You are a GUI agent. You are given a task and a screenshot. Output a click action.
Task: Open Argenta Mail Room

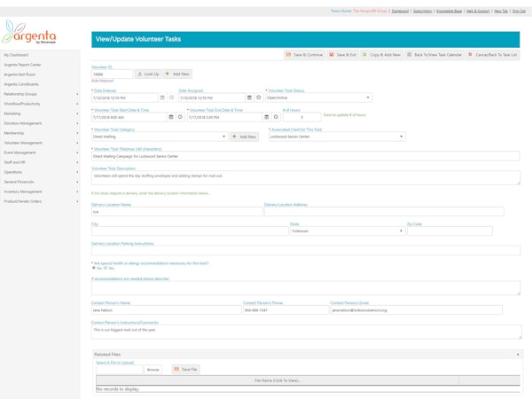pos(20,74)
